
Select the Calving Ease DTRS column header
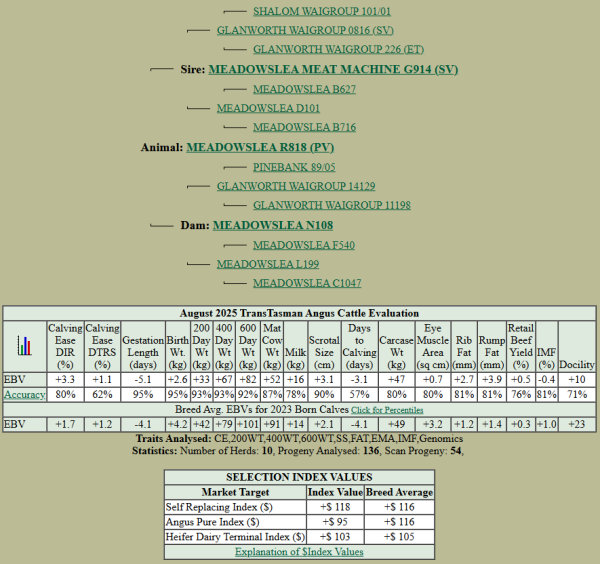(102, 346)
